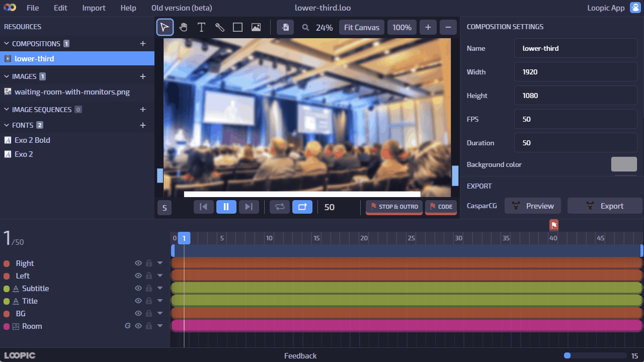Image resolution: width=644 pixels, height=362 pixels.
Task: Select the Hand pan tool
Action: 183,27
